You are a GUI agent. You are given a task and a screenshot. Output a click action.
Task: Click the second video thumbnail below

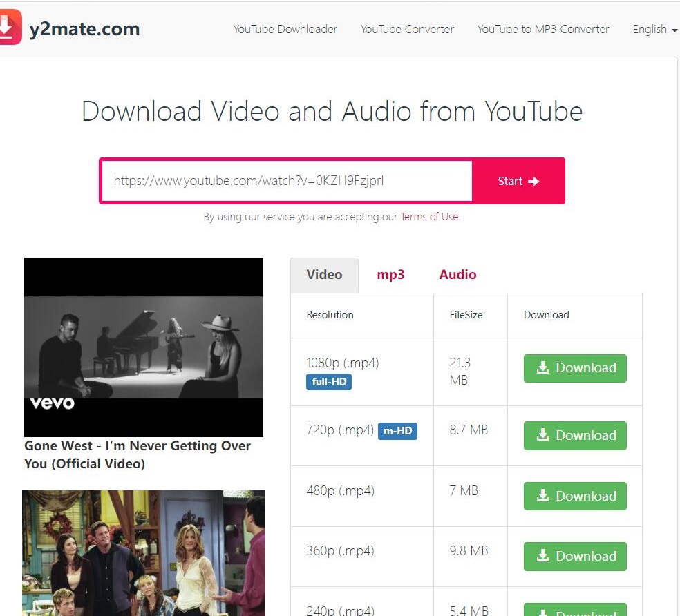pyautogui.click(x=144, y=552)
